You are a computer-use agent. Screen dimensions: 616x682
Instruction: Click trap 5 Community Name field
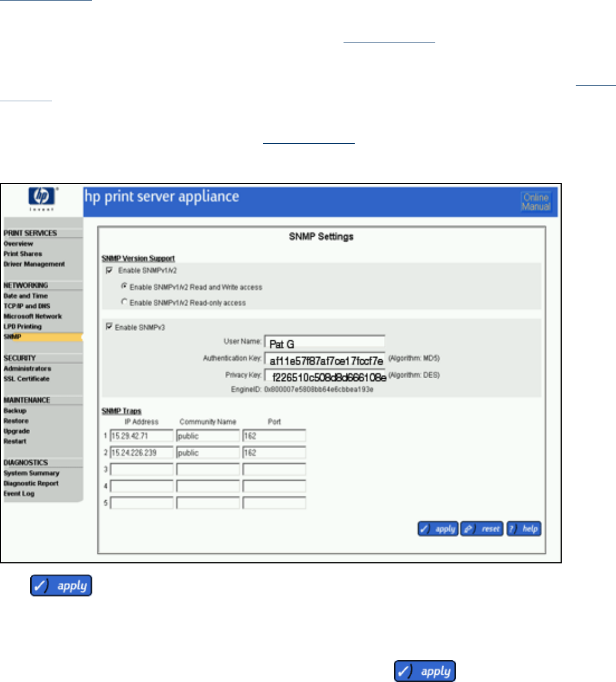coord(208,503)
